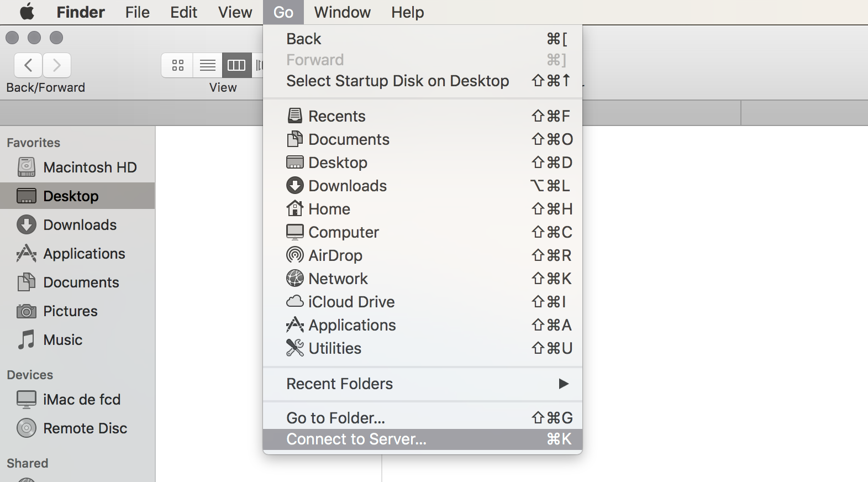Choose Back in the Go menu
The width and height of the screenshot is (868, 482).
(423, 39)
